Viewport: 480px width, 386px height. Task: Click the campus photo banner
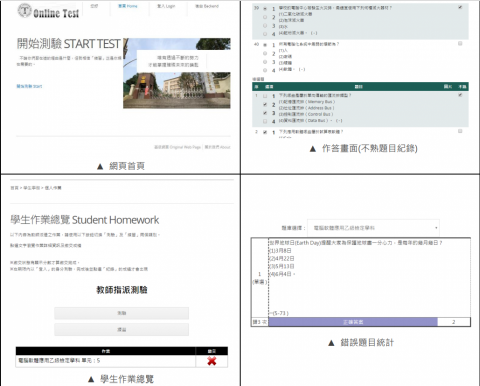click(x=177, y=73)
